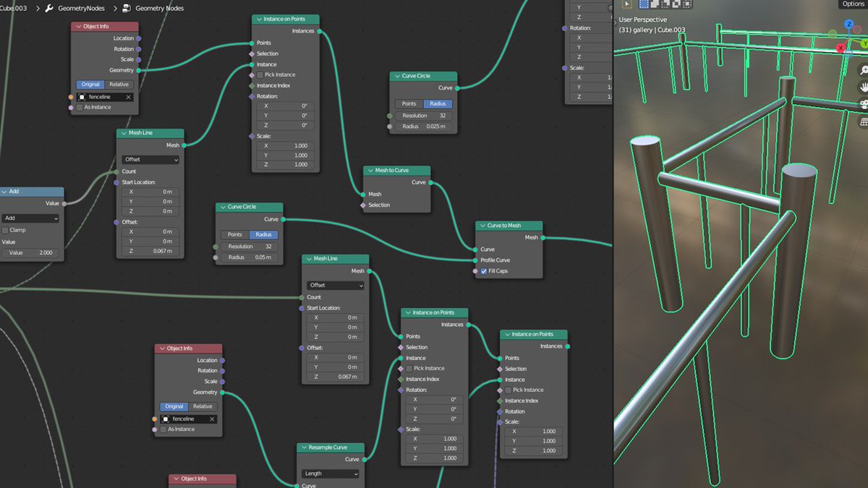Open the Options menu in the viewport corner
The width and height of the screenshot is (868, 488).
(854, 4)
